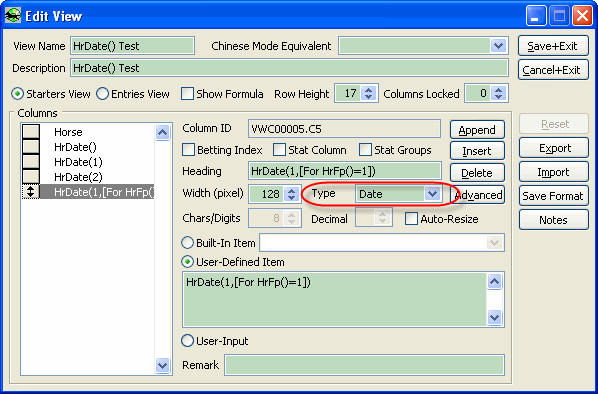Tick the Betting Index checkbox

click(188, 150)
